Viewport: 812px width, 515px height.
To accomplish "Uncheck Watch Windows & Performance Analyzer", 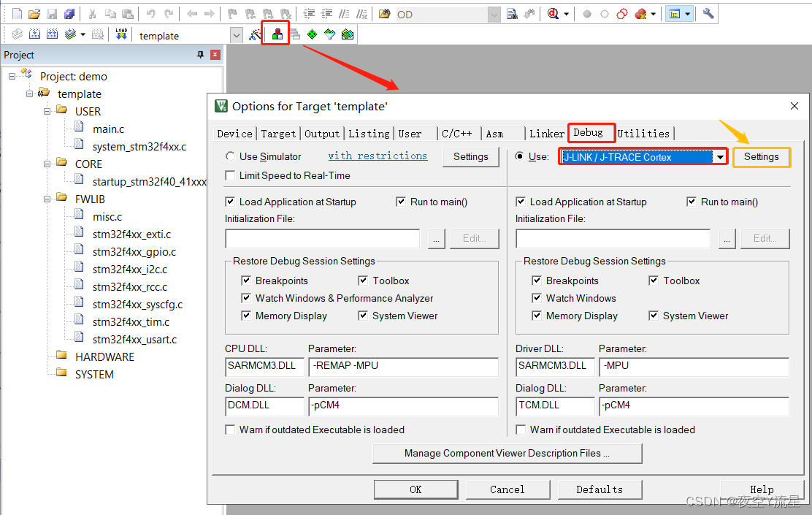I will tap(246, 298).
